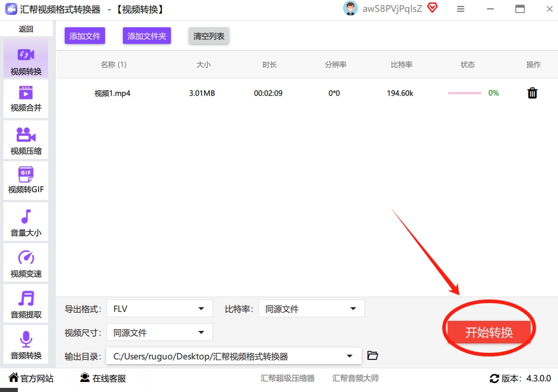Expand the 导出格式 FLV dropdown
The image size is (558, 392).
coord(160,308)
